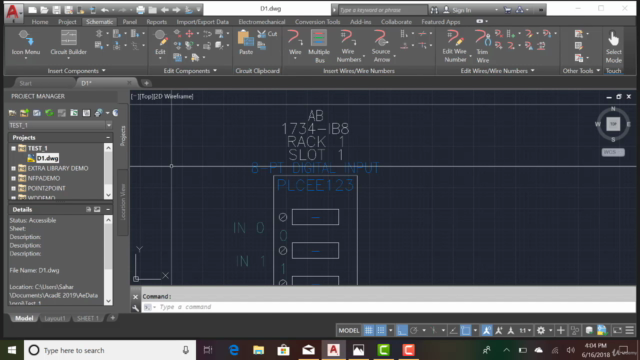The image size is (640, 360).
Task: Toggle clean screen in the status bar
Action: tap(618, 330)
